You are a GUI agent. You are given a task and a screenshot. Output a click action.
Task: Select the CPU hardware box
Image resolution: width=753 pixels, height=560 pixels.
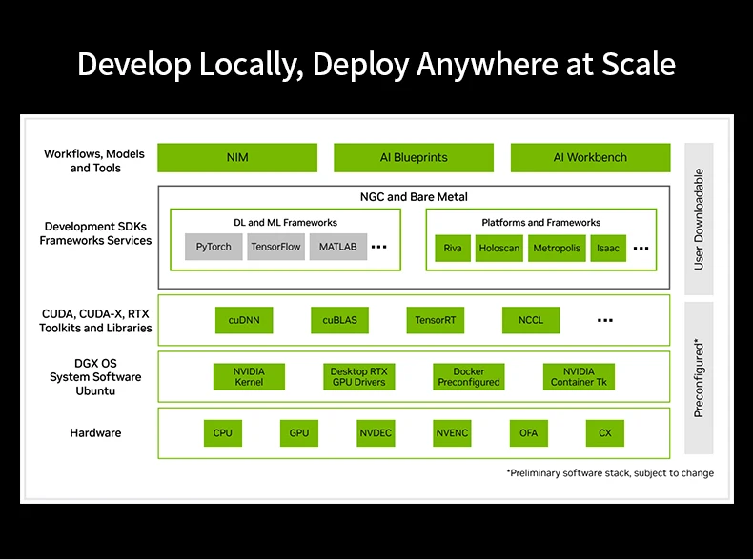(223, 433)
